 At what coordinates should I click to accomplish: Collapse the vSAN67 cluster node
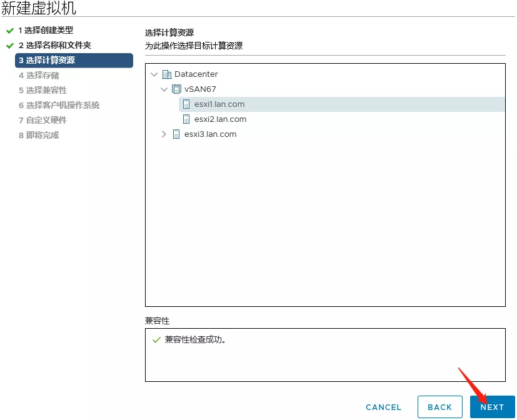[x=164, y=89]
